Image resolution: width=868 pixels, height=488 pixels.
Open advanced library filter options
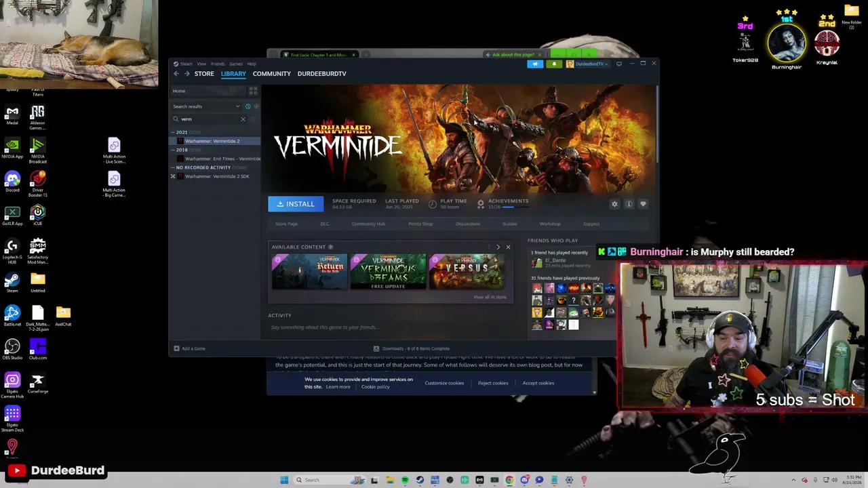(x=254, y=119)
